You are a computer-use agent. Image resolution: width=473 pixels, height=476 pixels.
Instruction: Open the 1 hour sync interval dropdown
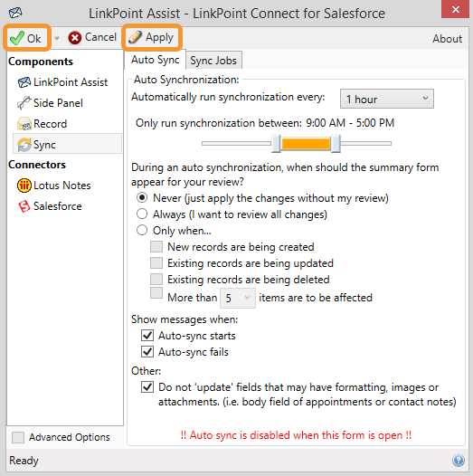(387, 99)
